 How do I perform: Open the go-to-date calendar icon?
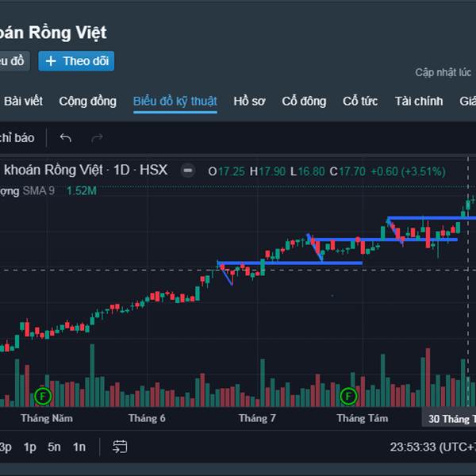coord(120,447)
